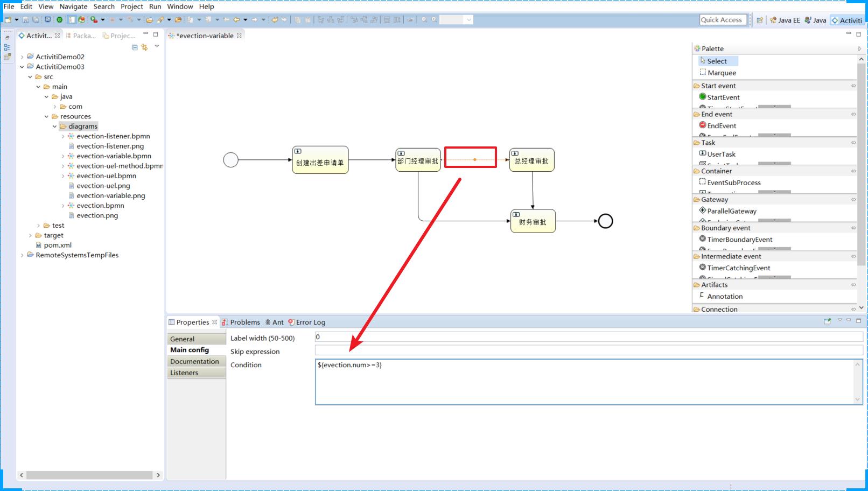Select Listeners in Properties side tabs
Screen dimensions: 868x491
[x=197, y=373]
